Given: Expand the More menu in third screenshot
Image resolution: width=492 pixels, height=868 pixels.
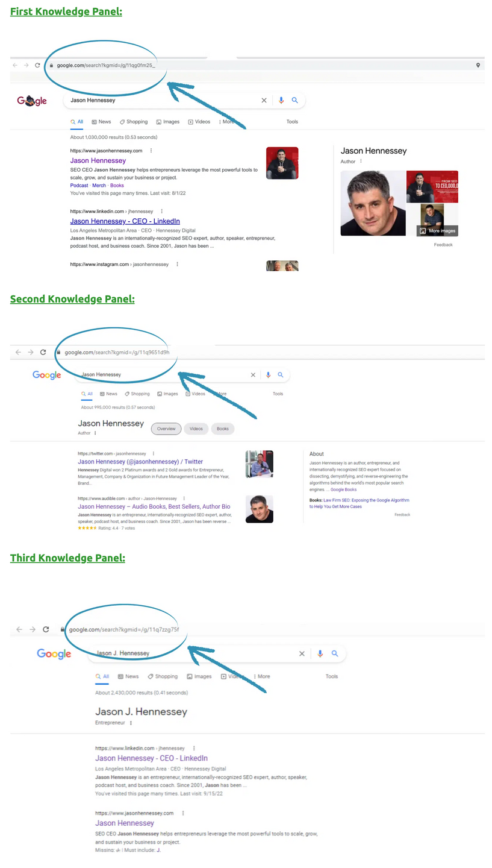Looking at the screenshot, I should 262,676.
